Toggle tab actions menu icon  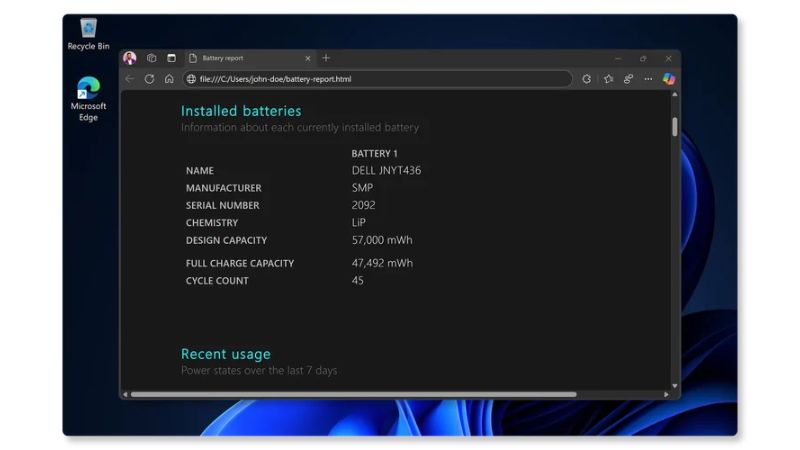(x=171, y=58)
